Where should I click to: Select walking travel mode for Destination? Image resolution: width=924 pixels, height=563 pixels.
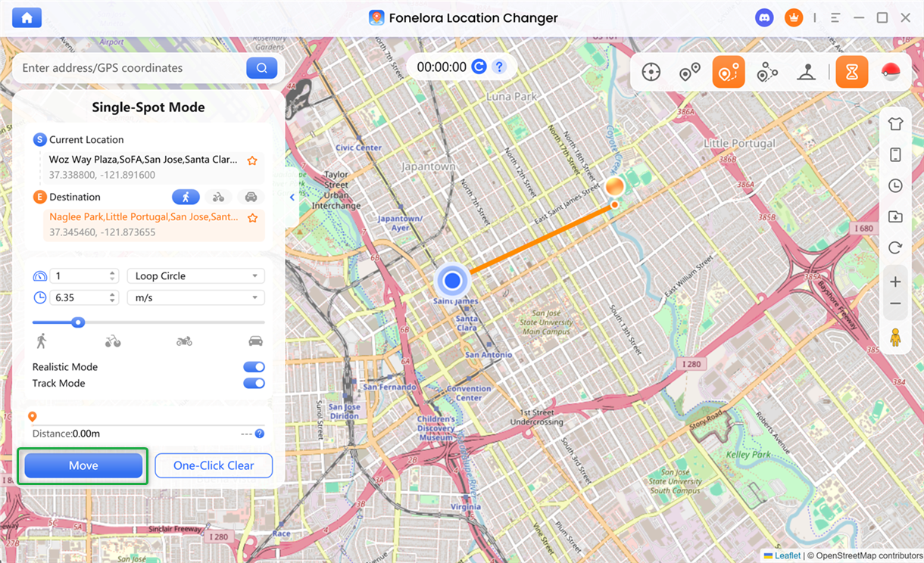pyautogui.click(x=186, y=197)
